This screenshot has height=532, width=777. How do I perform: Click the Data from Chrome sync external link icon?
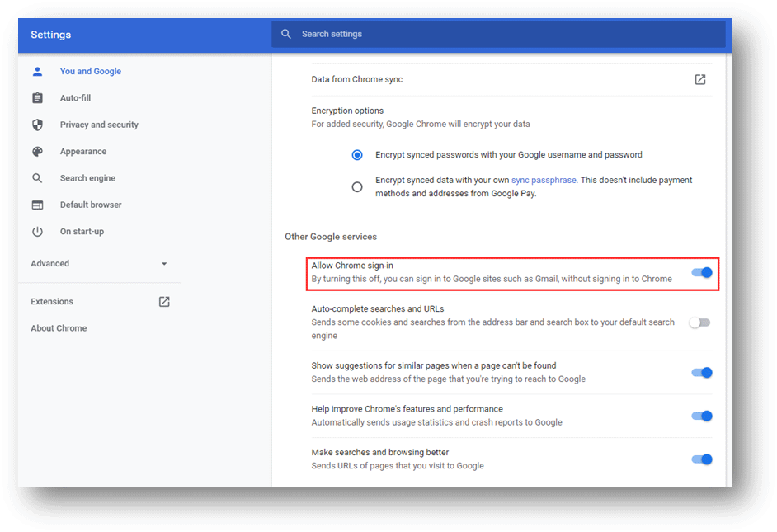[699, 79]
